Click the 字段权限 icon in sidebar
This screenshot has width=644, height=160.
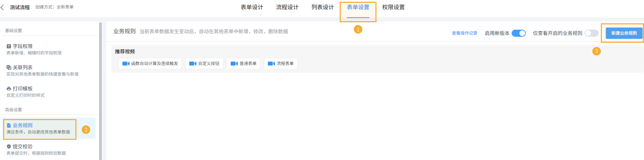click(9, 46)
